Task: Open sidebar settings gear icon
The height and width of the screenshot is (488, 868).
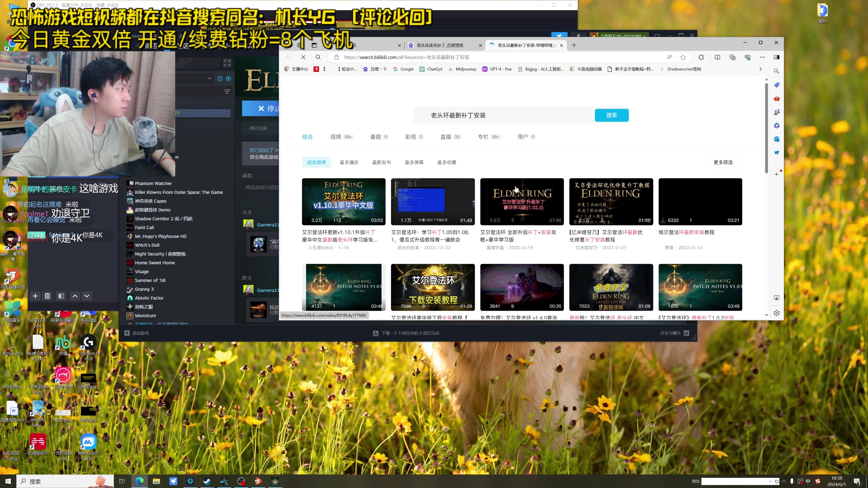Action: 776,313
